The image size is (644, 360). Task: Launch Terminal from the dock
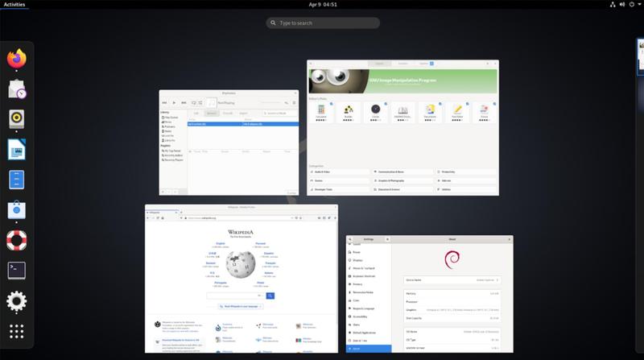point(16,271)
